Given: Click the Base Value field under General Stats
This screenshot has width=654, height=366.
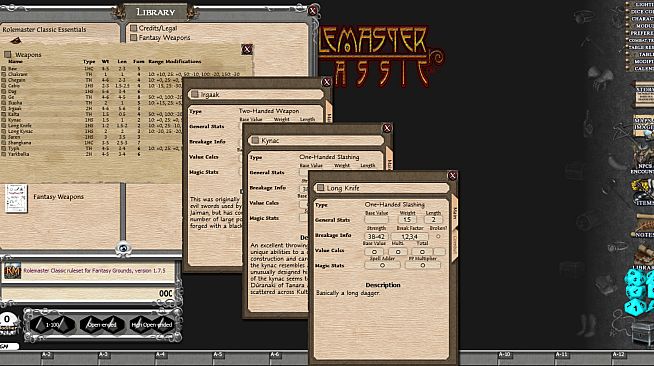Looking at the screenshot, I should click(376, 220).
